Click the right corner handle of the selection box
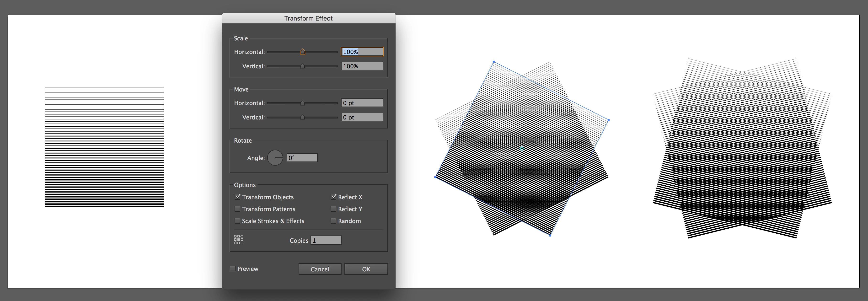 pos(608,120)
